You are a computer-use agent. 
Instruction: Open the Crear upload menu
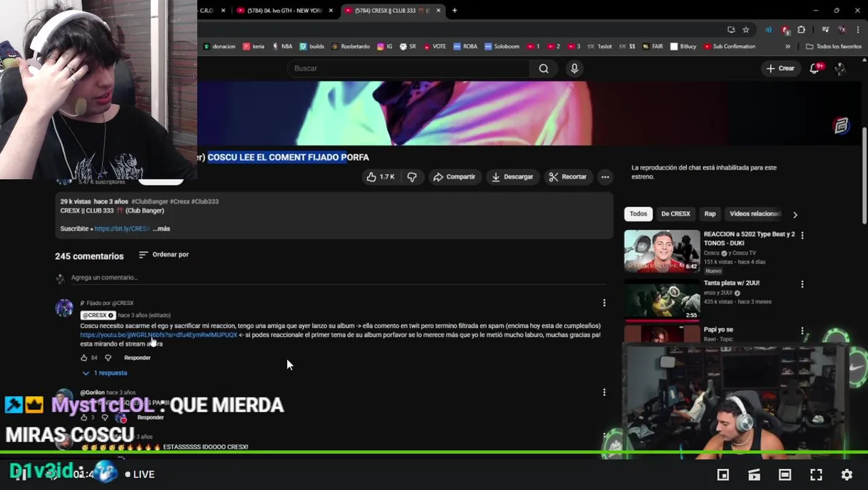click(x=780, y=68)
